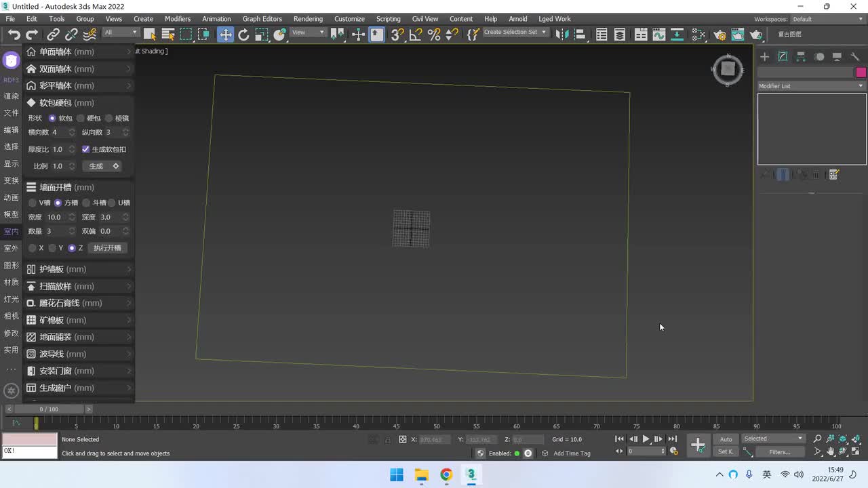Activate the Select and Move tool
This screenshot has height=488, width=868.
[225, 35]
